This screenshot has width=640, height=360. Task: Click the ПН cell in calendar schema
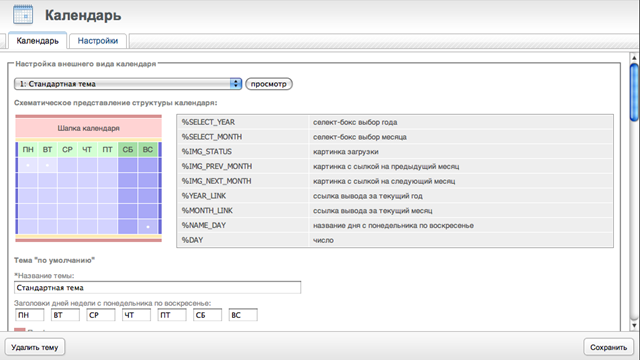click(28, 149)
